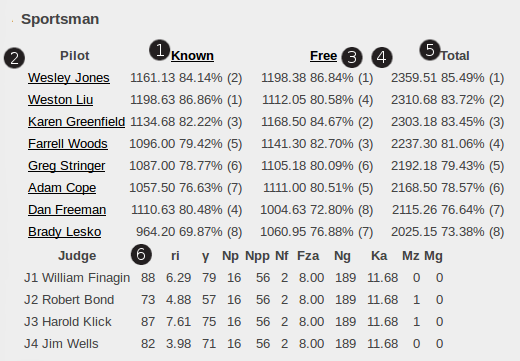Click the numbered marker 6 badge
This screenshot has height=361, width=520.
click(141, 254)
